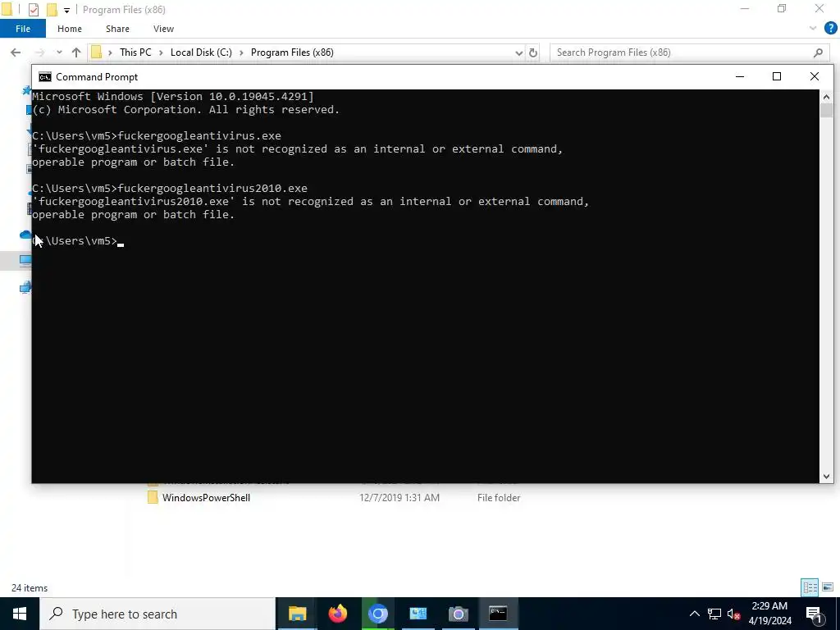Open the Camera app on taskbar
Viewport: 840px width, 630px height.
pyautogui.click(x=458, y=614)
